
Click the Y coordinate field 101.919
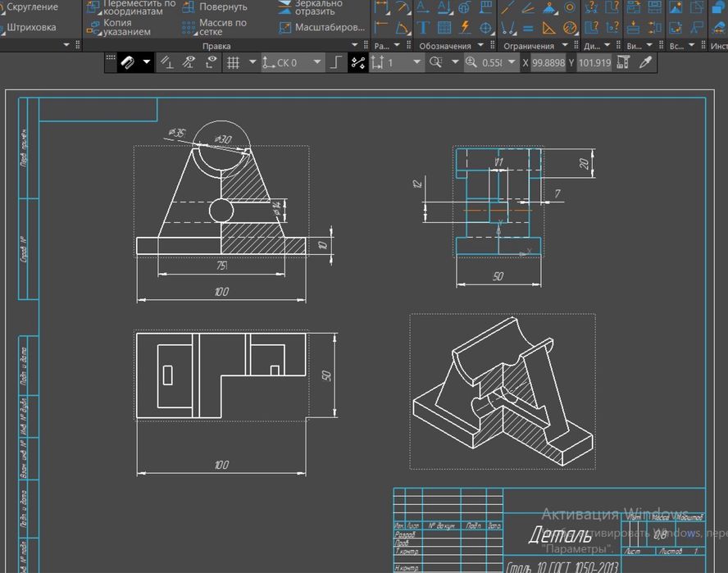pyautogui.click(x=594, y=62)
